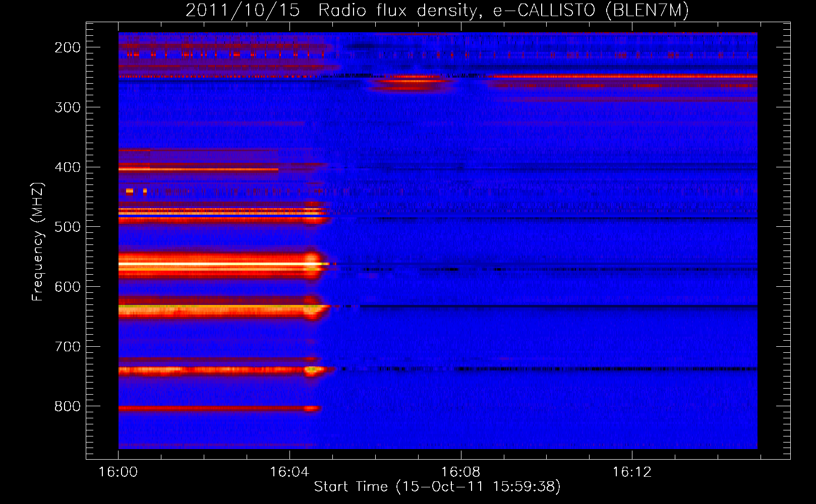The width and height of the screenshot is (816, 504).
Task: Click the 400 frequency tick label
Action: tap(68, 167)
